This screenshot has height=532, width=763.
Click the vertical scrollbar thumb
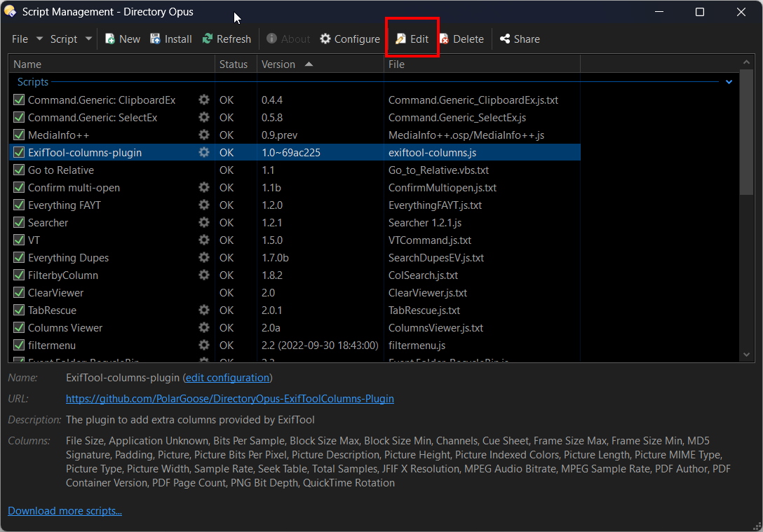click(x=746, y=132)
